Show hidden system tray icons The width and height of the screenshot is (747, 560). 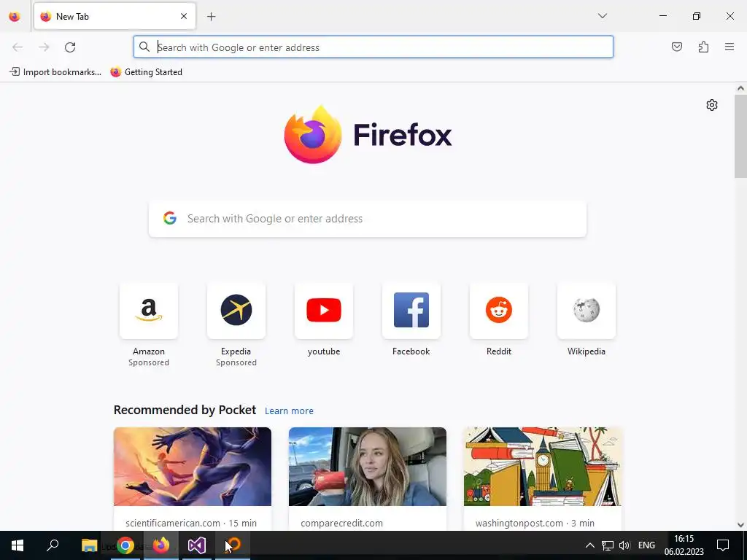click(589, 545)
